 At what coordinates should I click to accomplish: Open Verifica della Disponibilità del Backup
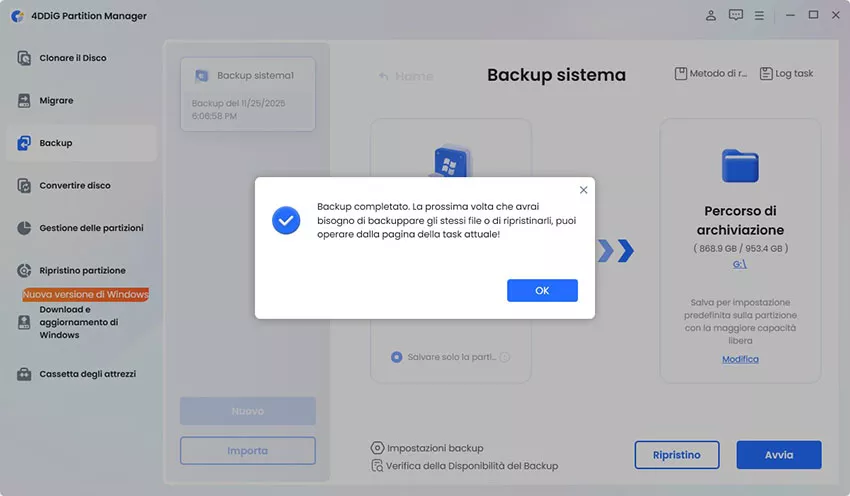[464, 466]
